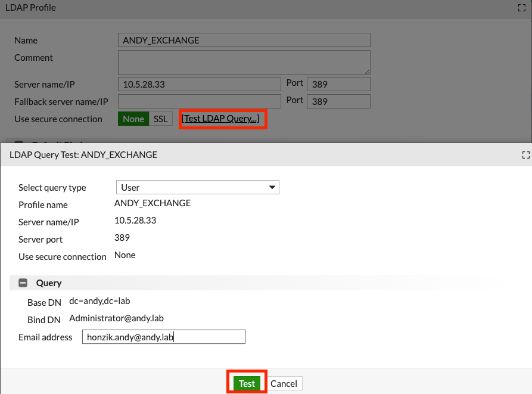
Task: Click the Profile name value ANDY_EXCHANGE
Action: [x=153, y=203]
